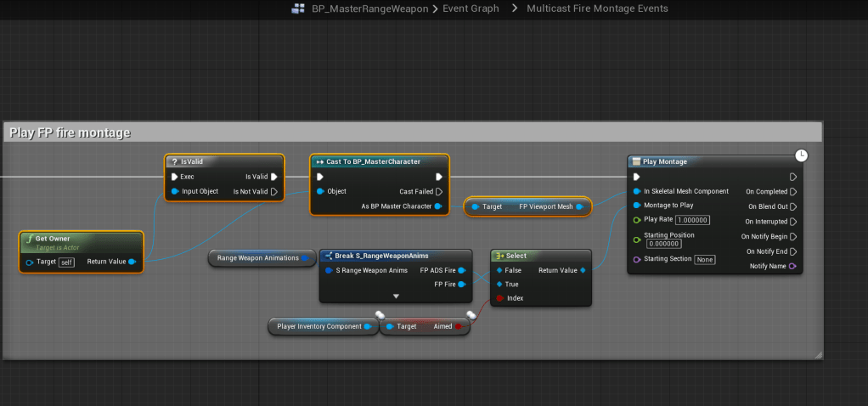Viewport: 868px width, 406px height.
Task: Expand the Break S_RangeWeaponAnims node arrow
Action: [x=395, y=296]
